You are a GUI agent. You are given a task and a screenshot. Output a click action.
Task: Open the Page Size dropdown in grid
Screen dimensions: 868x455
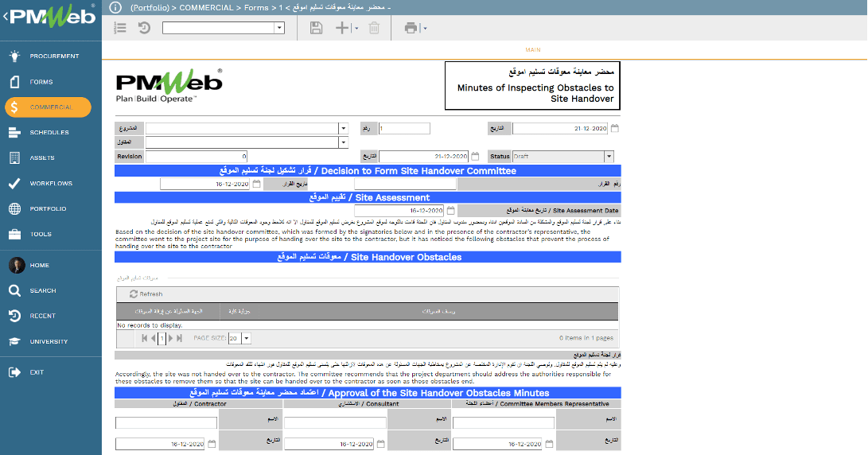click(247, 338)
